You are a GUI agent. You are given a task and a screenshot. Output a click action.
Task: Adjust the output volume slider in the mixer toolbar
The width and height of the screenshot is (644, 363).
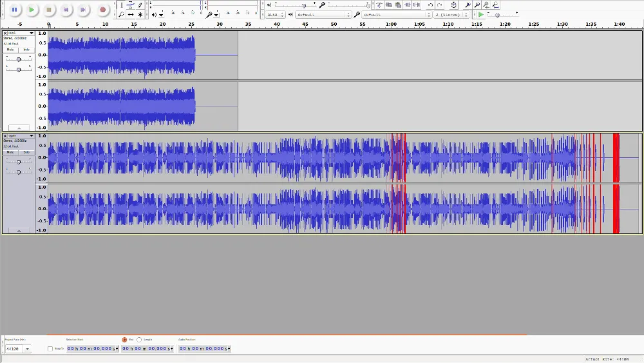(x=295, y=5)
